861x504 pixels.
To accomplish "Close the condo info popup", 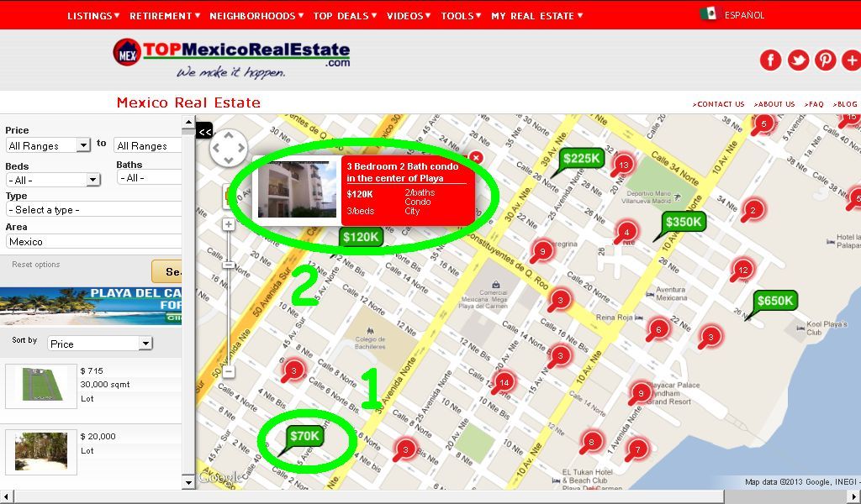I will (476, 158).
